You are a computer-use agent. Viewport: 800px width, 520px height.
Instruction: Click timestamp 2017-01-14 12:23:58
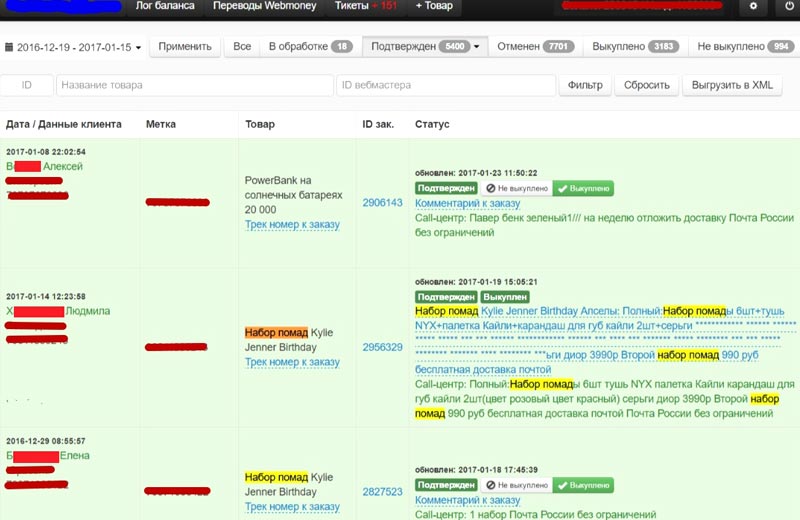[x=46, y=296]
